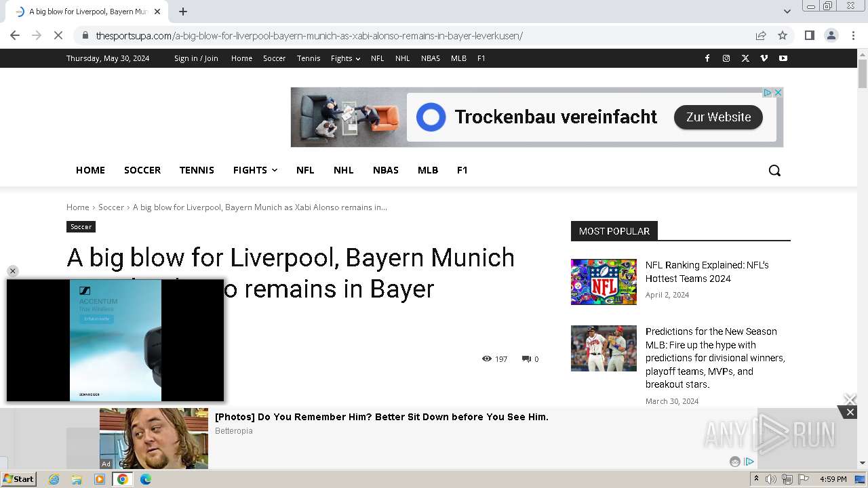Click the Home breadcrumb link

point(78,207)
